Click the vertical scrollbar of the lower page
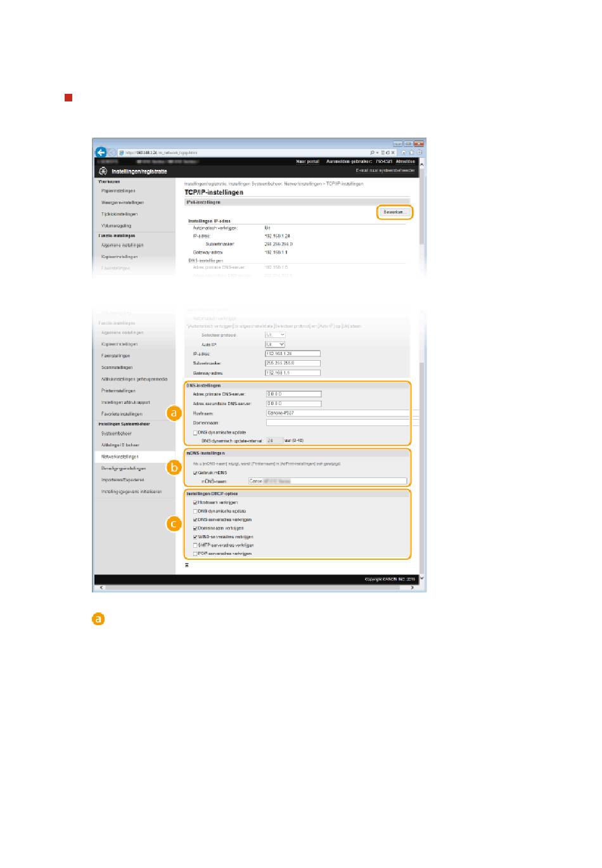The height and width of the screenshot is (868, 602). click(x=422, y=469)
